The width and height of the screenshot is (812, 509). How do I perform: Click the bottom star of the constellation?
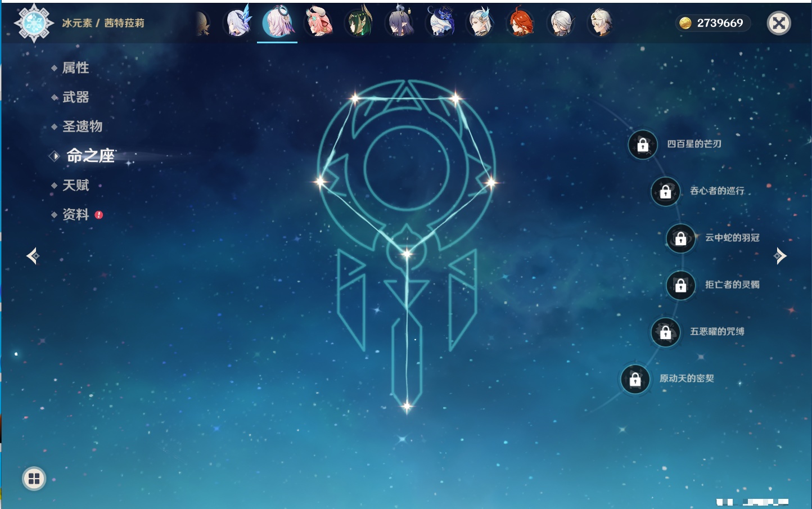click(x=407, y=406)
